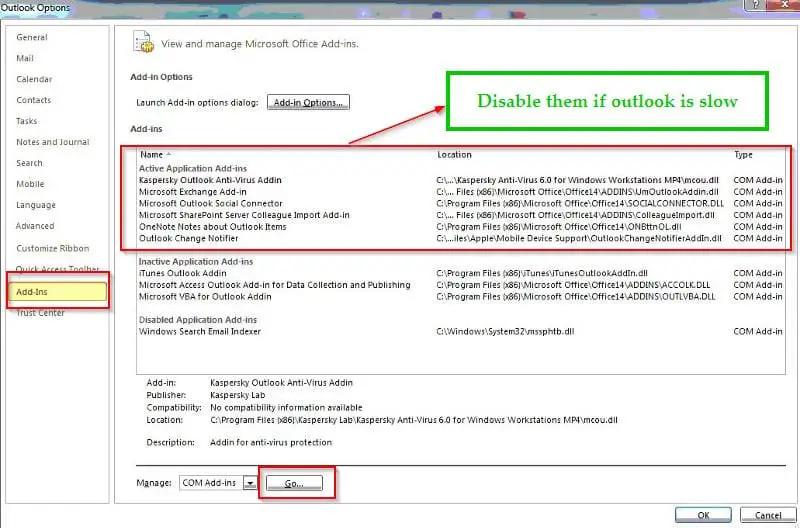Click the Add-in Options button

(x=308, y=103)
